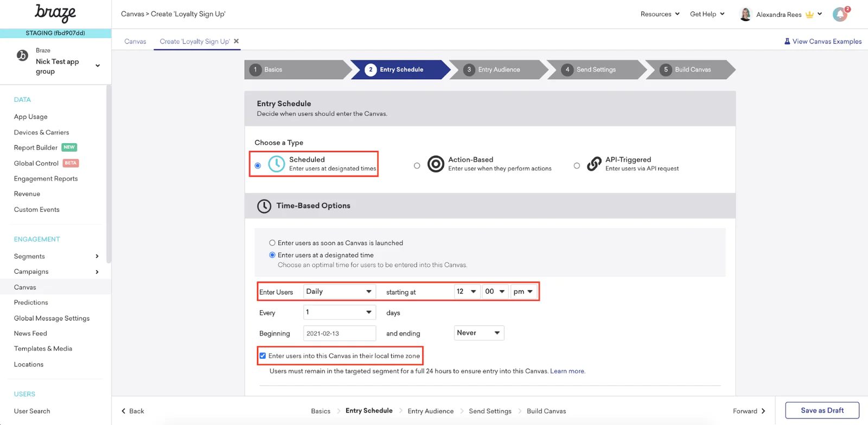Click the Braze logo
The image size is (868, 425).
click(55, 13)
